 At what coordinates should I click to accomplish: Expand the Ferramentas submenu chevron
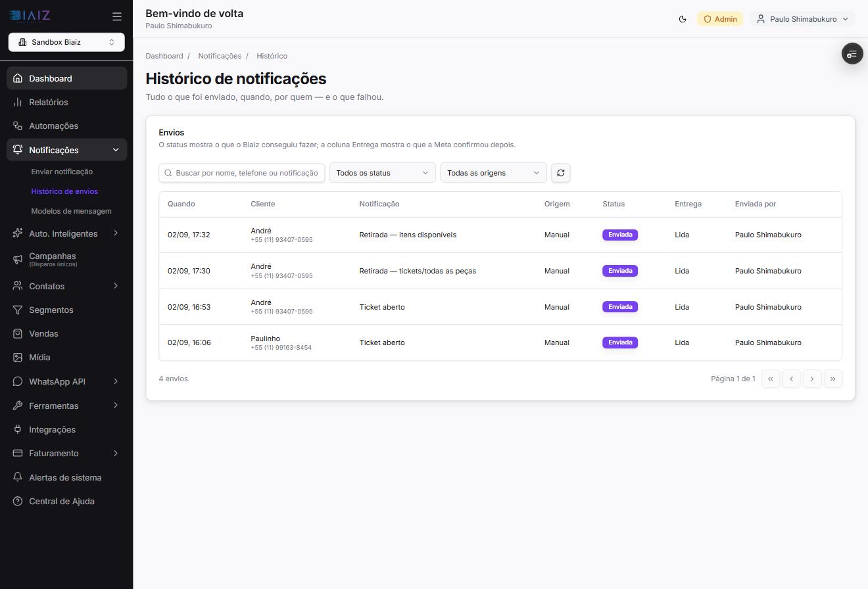pos(116,406)
